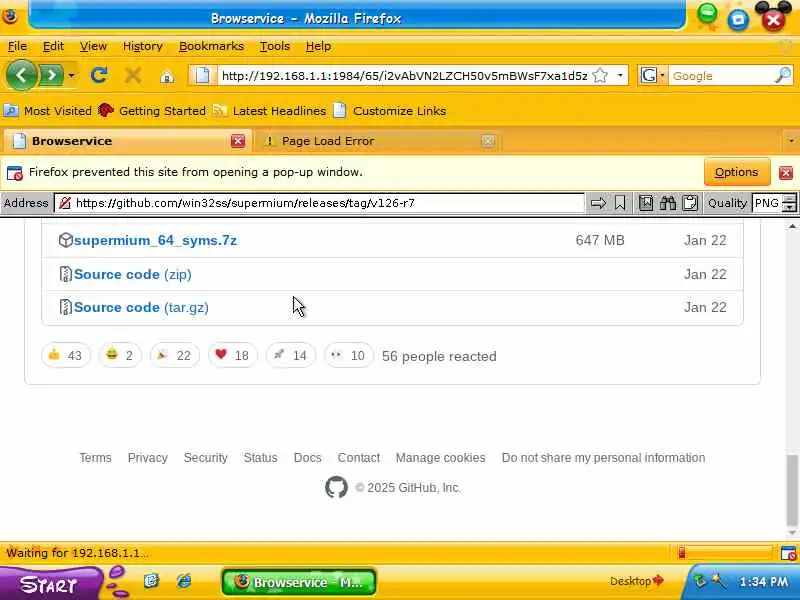Close the Browservice tab
Image resolution: width=800 pixels, height=600 pixels.
pyautogui.click(x=238, y=141)
